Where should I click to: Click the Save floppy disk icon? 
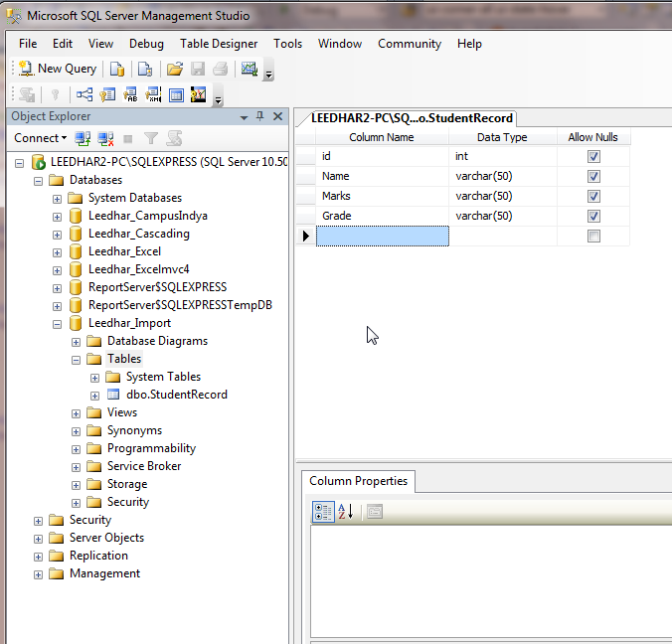click(x=198, y=69)
